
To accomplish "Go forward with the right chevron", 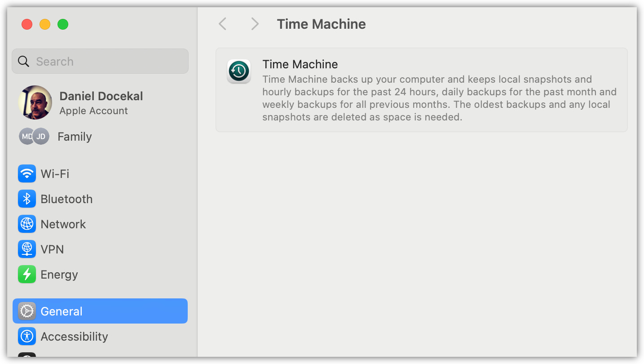I will coord(255,24).
